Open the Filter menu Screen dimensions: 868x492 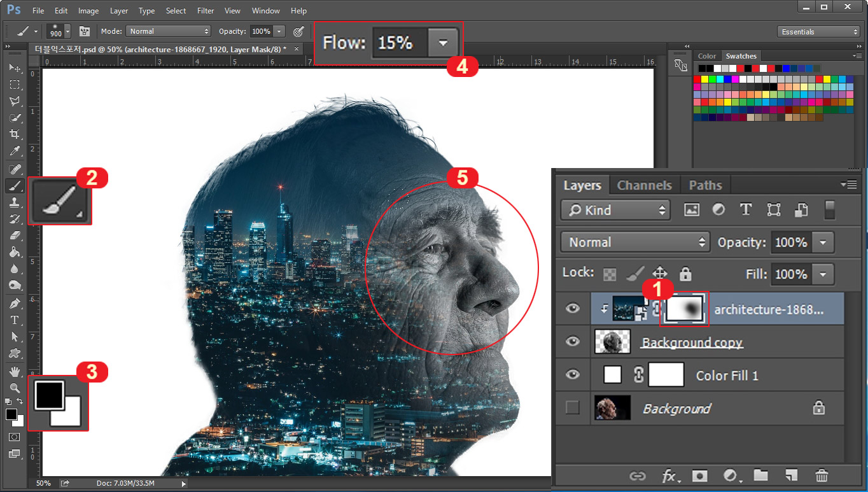pos(206,11)
